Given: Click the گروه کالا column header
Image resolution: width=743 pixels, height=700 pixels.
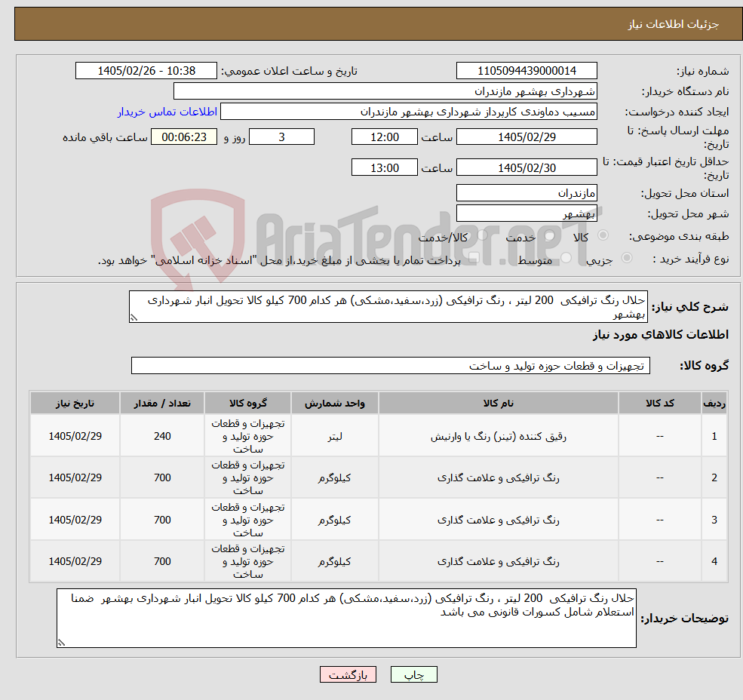Looking at the screenshot, I should 248,403.
